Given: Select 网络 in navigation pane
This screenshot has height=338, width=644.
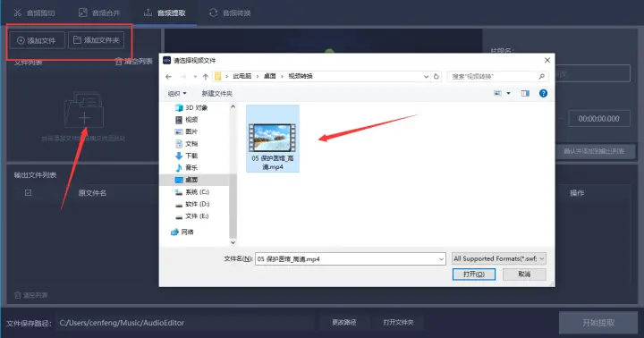Looking at the screenshot, I should (182, 232).
